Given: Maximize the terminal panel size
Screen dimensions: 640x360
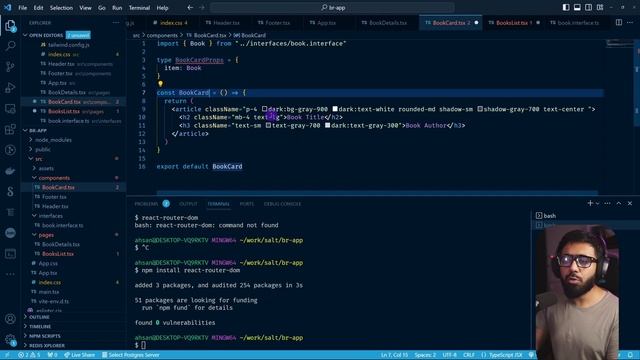Looking at the screenshot, I should click(x=619, y=203).
